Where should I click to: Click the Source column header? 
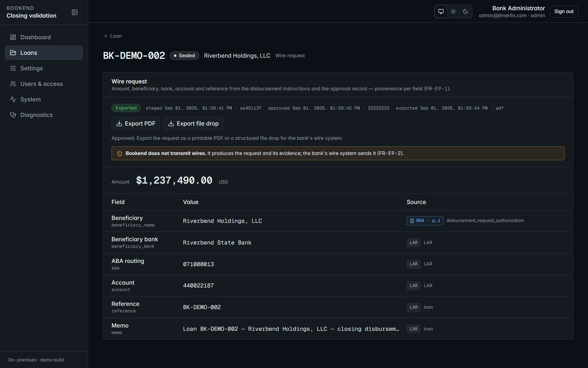416,202
